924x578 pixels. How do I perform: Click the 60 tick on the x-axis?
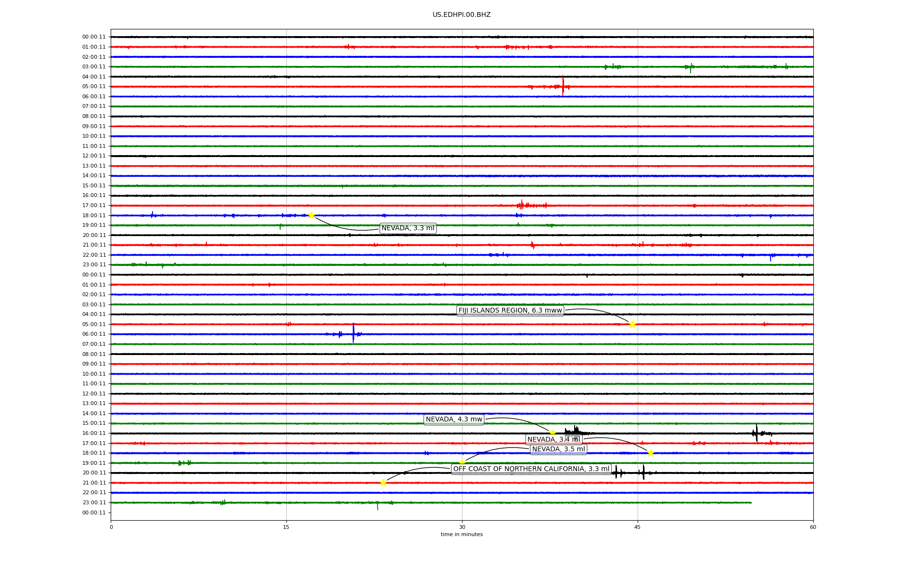[x=813, y=527]
